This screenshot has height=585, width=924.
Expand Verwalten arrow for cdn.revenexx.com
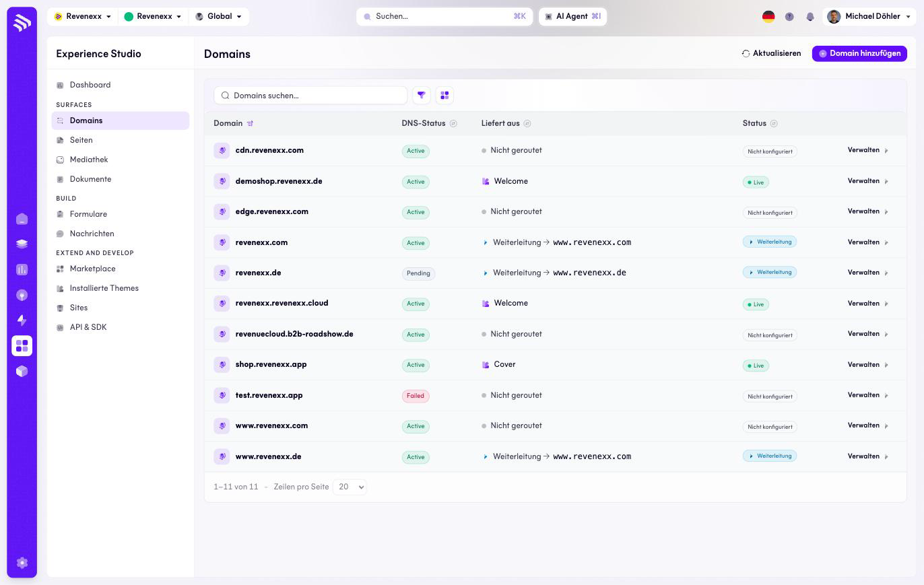(x=886, y=151)
